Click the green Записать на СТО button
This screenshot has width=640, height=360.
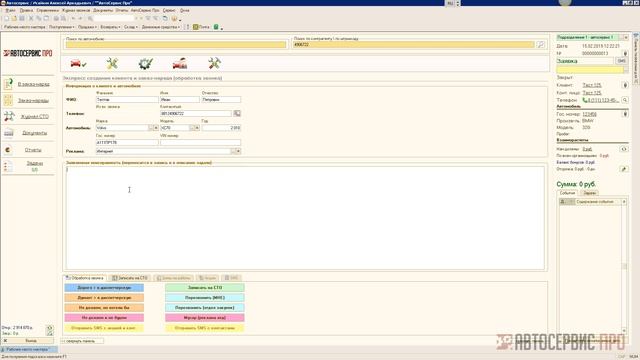click(x=205, y=288)
